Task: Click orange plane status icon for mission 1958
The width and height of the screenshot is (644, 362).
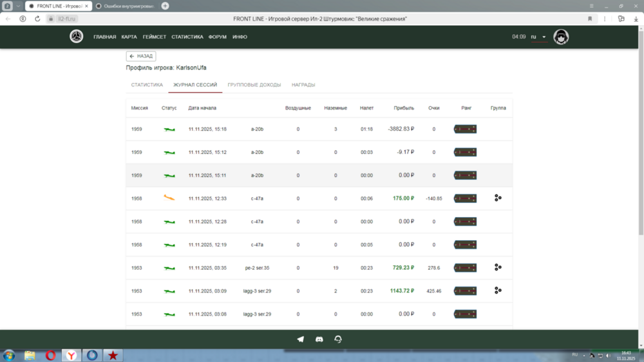Action: (x=169, y=198)
